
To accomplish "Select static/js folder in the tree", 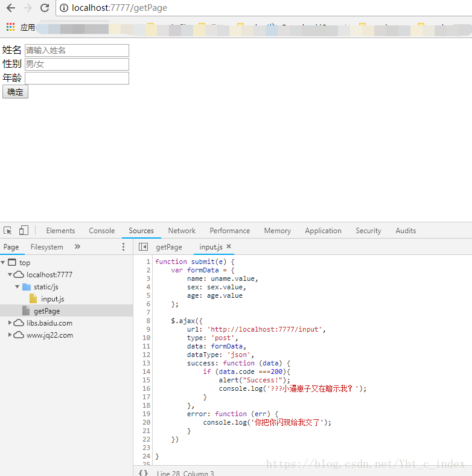I will pos(46,286).
